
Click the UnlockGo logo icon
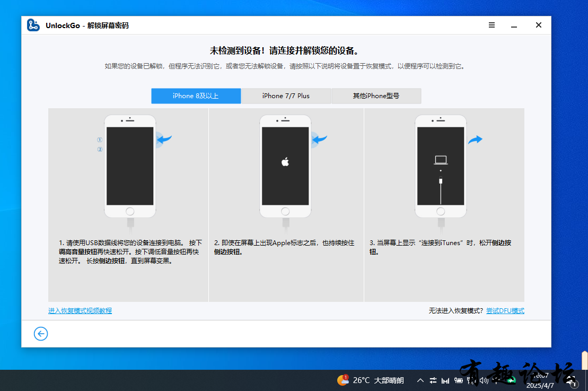tap(33, 25)
